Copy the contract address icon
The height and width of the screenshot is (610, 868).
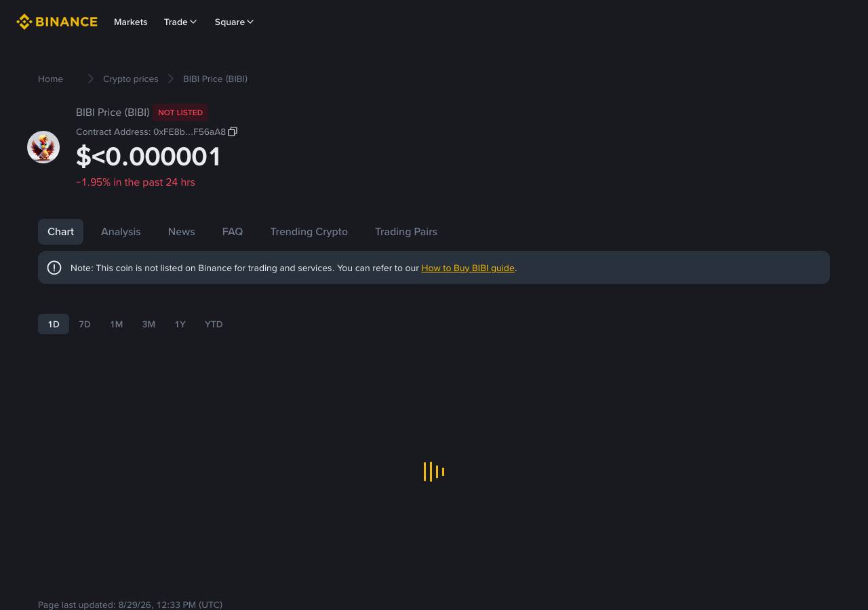(233, 131)
